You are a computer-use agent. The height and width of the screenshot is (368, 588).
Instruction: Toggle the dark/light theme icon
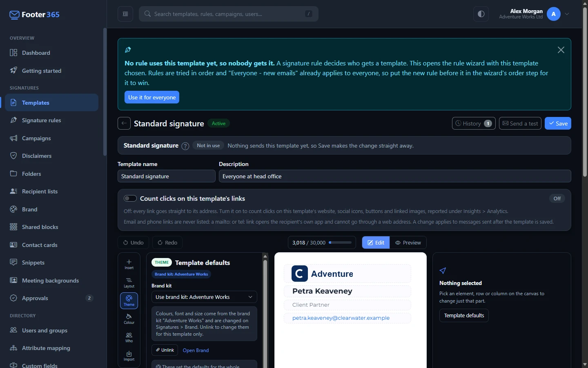pyautogui.click(x=481, y=14)
